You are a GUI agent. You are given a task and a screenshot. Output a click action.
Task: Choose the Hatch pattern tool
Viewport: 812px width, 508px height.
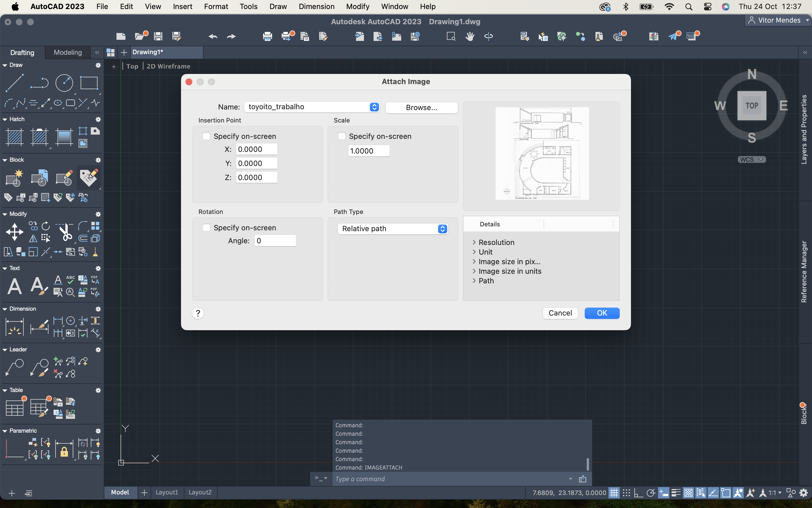point(14,137)
